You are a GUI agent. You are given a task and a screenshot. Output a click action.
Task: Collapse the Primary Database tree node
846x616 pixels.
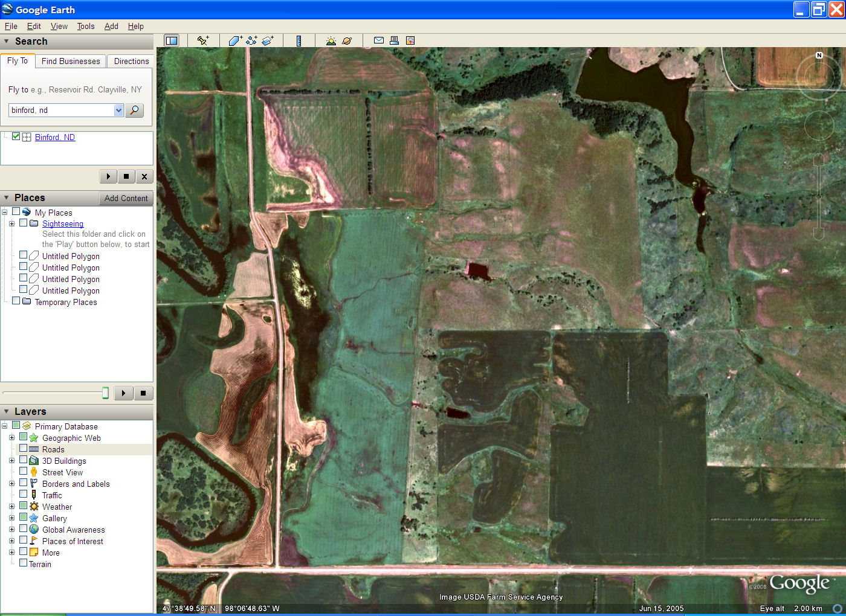(x=4, y=426)
